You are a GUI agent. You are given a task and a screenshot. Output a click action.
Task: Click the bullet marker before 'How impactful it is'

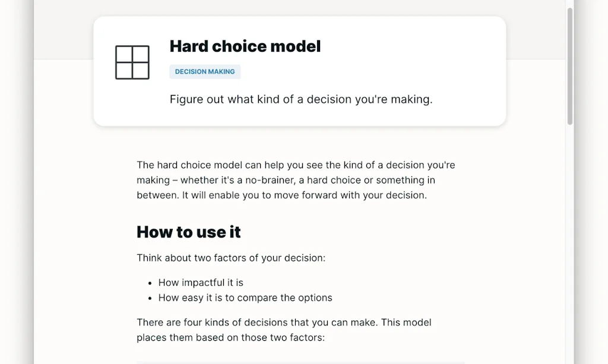pos(150,282)
